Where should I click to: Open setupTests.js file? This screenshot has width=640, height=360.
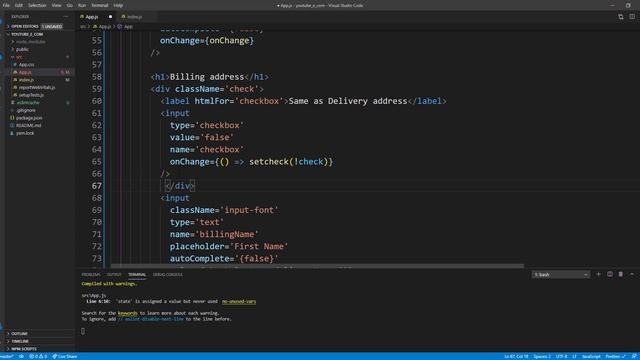(x=31, y=95)
